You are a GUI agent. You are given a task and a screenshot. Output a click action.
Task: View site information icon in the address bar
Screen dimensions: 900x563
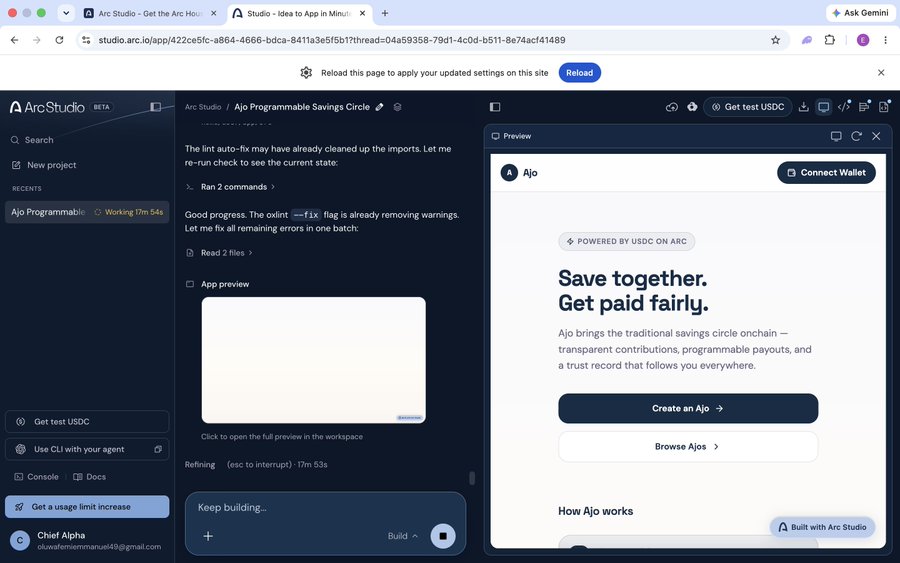point(86,40)
